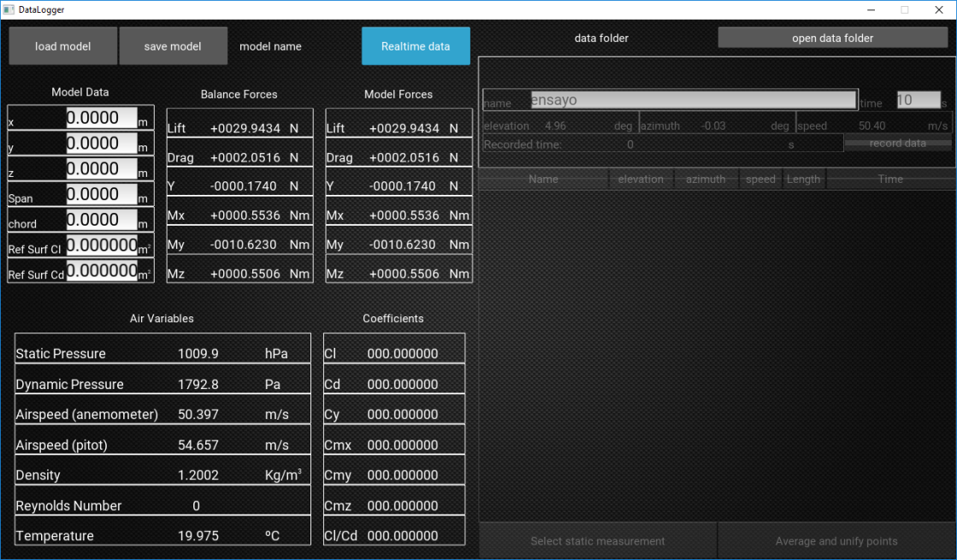Click the Ref Surf Cl input
957x560 pixels.
coord(102,246)
